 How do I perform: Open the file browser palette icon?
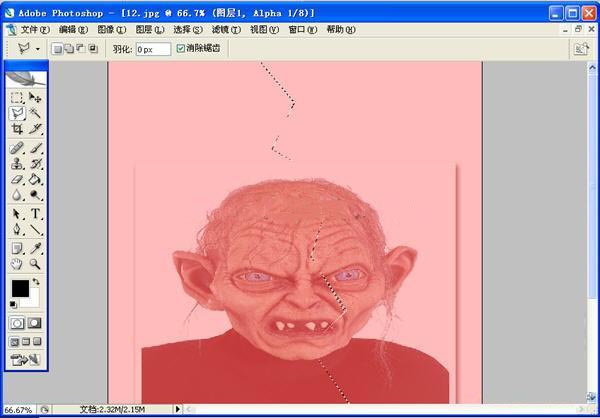(x=581, y=49)
